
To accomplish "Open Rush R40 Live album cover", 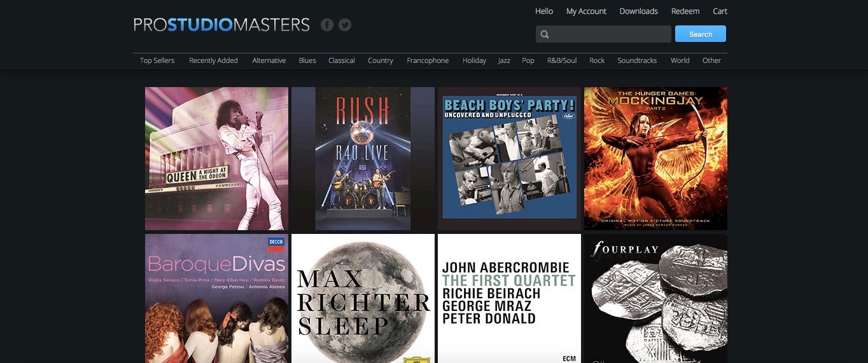I will coord(363,158).
